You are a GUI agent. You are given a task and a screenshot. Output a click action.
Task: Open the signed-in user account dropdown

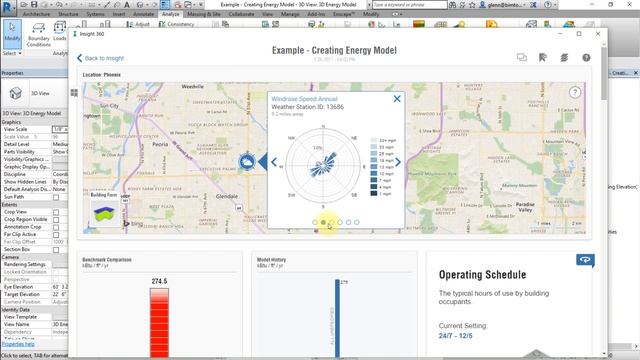tap(503, 5)
